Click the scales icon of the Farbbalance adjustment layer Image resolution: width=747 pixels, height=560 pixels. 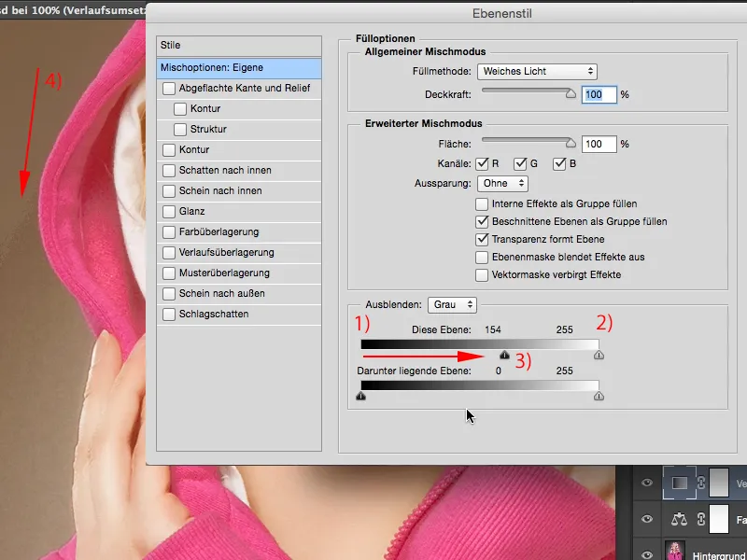click(680, 518)
